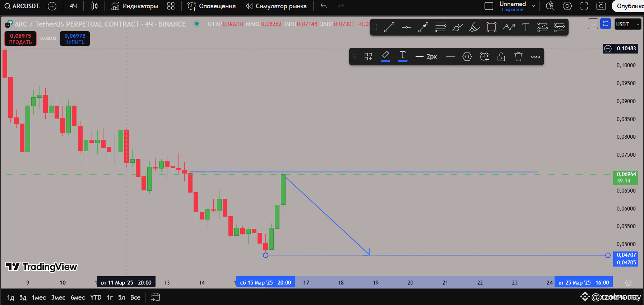Open drawing templates in floating toolbar

pyautogui.click(x=368, y=57)
